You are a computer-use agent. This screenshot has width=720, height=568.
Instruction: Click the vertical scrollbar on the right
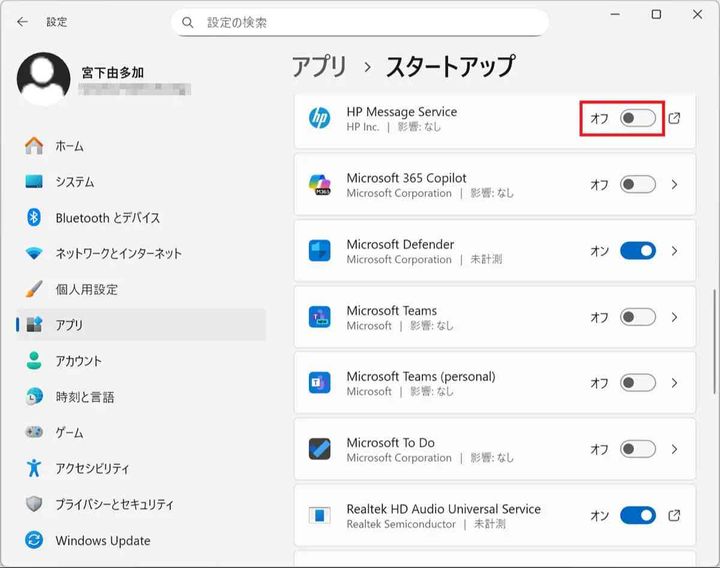click(x=714, y=250)
